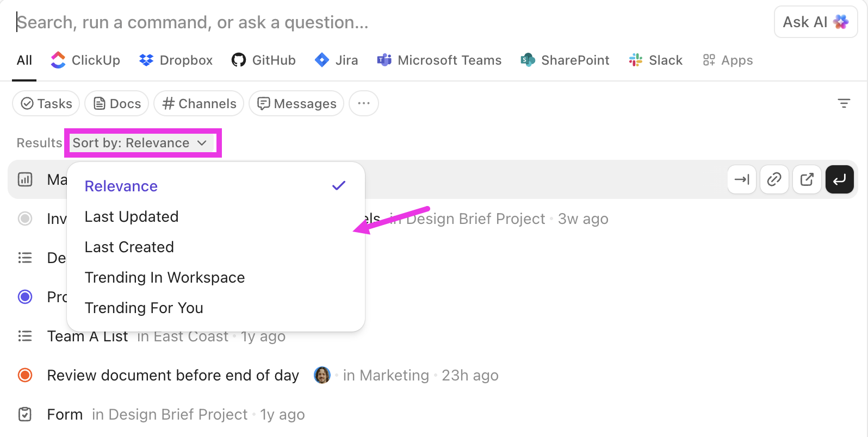Select Trending In Workspace sort option
The height and width of the screenshot is (437, 868).
click(165, 278)
